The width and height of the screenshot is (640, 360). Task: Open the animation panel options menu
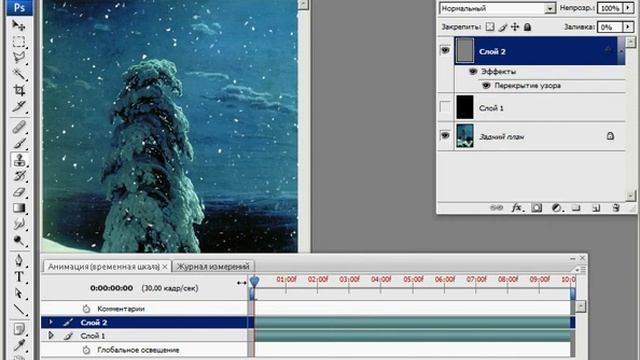pos(581,270)
